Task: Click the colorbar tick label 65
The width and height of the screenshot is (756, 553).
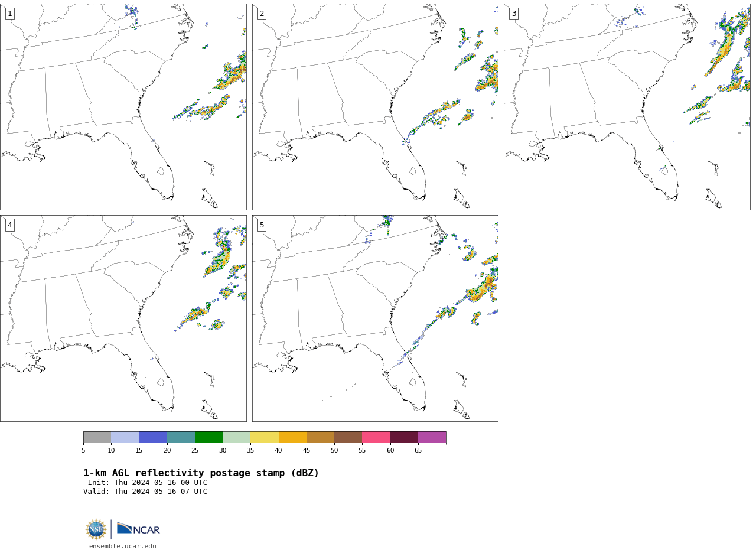Action: pos(418,451)
